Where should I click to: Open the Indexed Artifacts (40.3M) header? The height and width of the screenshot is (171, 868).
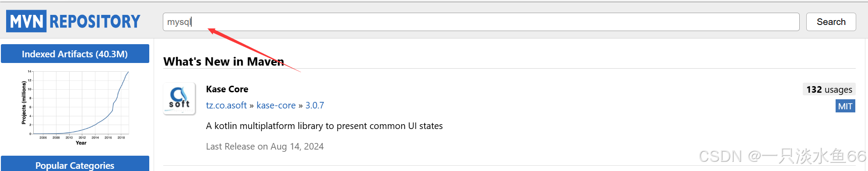(75, 54)
